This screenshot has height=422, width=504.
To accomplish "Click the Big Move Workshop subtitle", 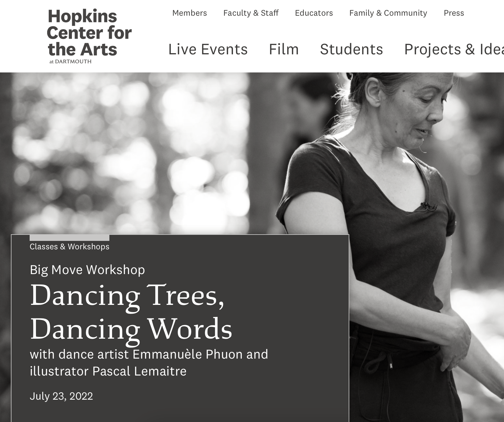I will coord(87,270).
